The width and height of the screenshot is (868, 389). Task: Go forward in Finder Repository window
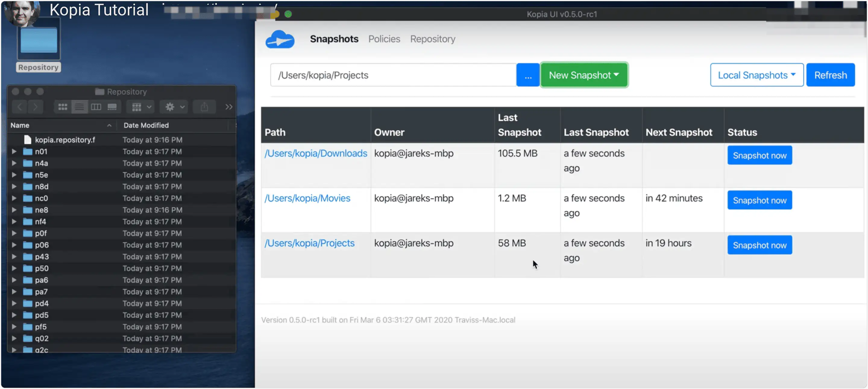(35, 107)
